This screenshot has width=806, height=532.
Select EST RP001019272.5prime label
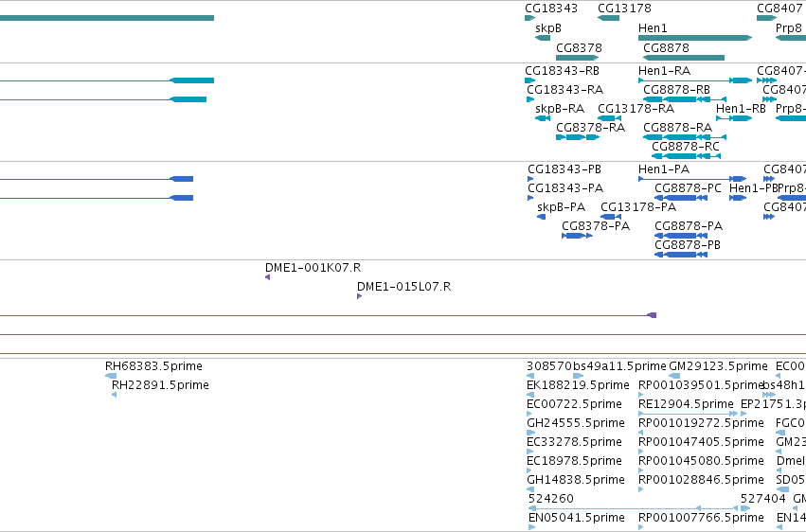click(x=701, y=424)
